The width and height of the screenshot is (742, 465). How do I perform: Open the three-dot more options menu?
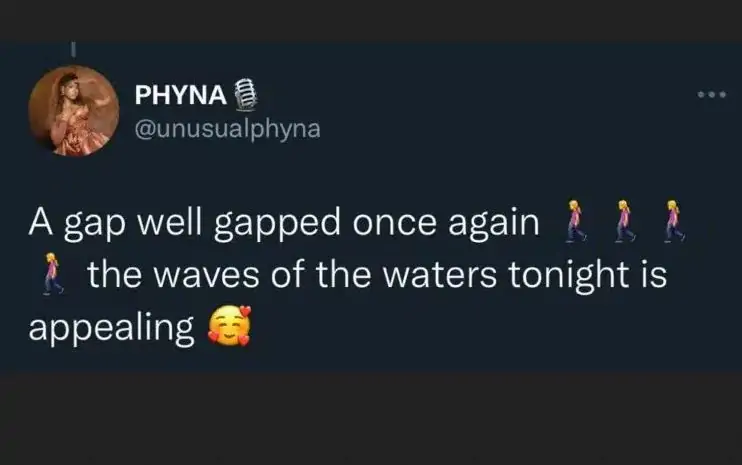tap(711, 97)
